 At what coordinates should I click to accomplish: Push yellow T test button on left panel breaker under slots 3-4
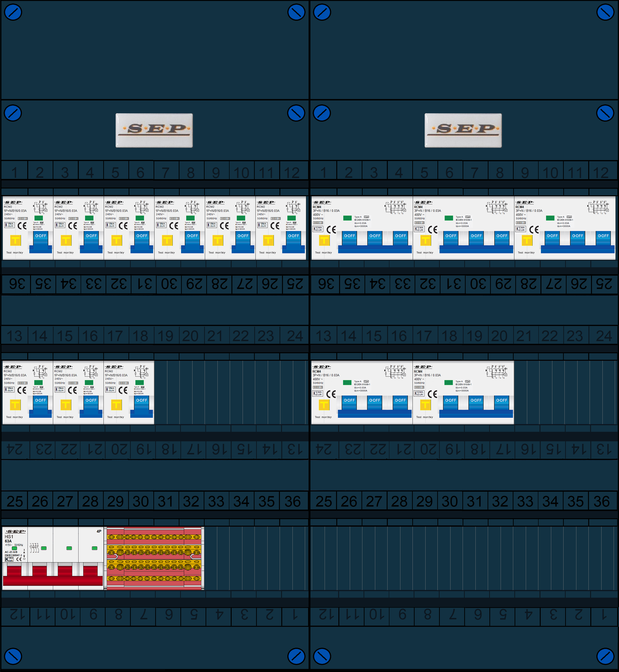coord(66,240)
